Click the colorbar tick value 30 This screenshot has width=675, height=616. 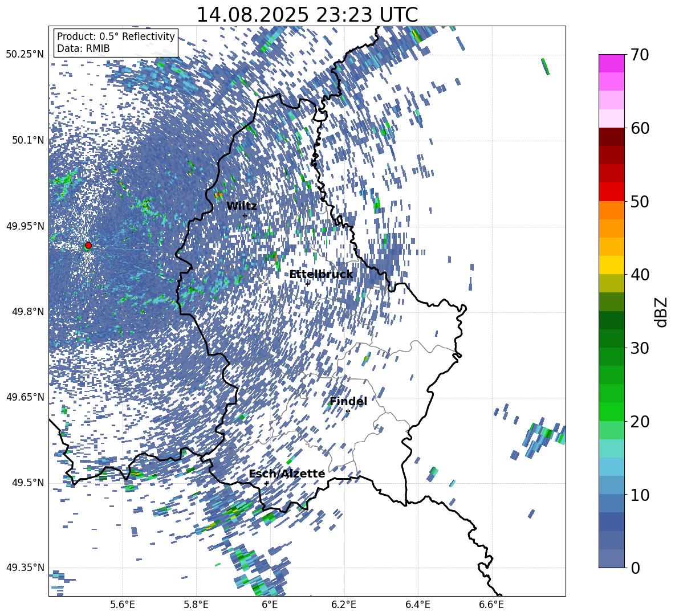click(x=639, y=348)
